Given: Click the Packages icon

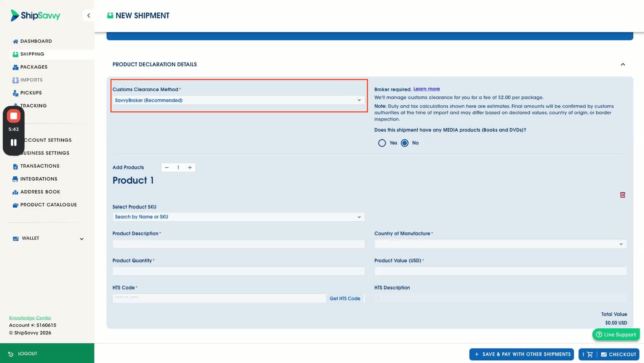Looking at the screenshot, I should point(15,67).
